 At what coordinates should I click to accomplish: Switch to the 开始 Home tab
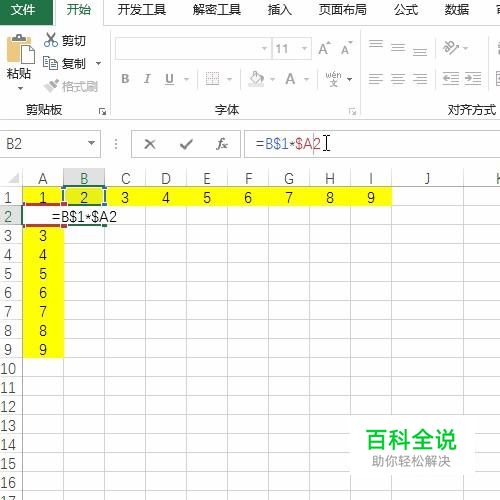79,10
